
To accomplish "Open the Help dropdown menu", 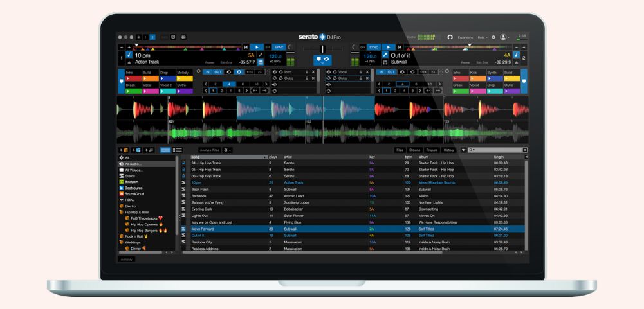I will pos(482,37).
